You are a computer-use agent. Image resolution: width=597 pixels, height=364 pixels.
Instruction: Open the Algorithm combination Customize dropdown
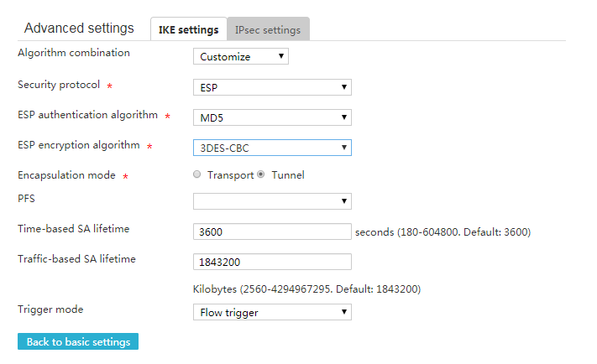point(241,56)
